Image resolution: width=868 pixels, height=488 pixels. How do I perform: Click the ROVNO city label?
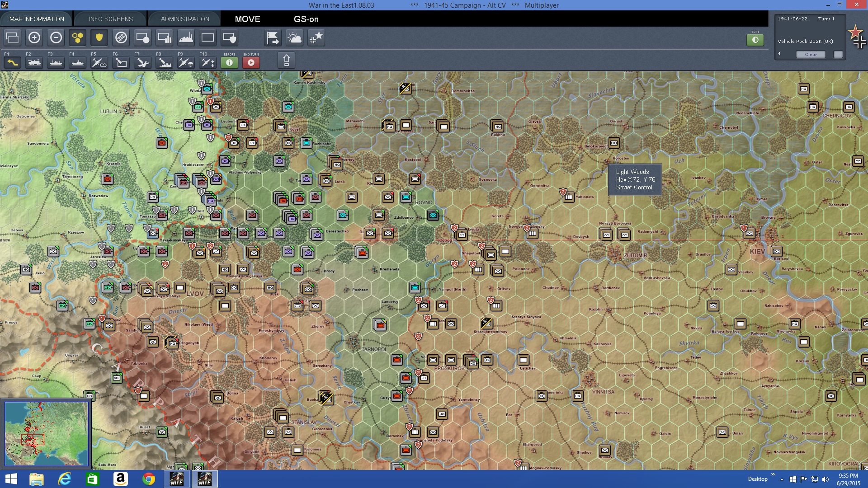point(424,202)
